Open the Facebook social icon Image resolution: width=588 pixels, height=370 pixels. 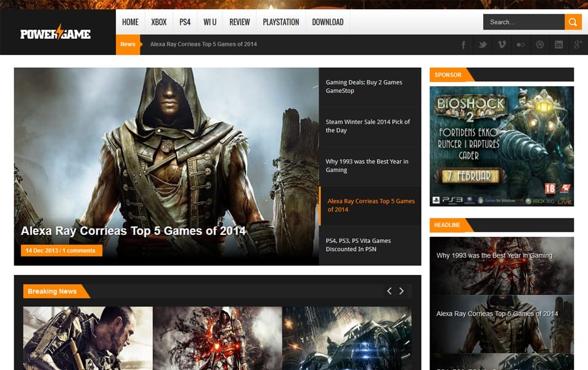[463, 44]
